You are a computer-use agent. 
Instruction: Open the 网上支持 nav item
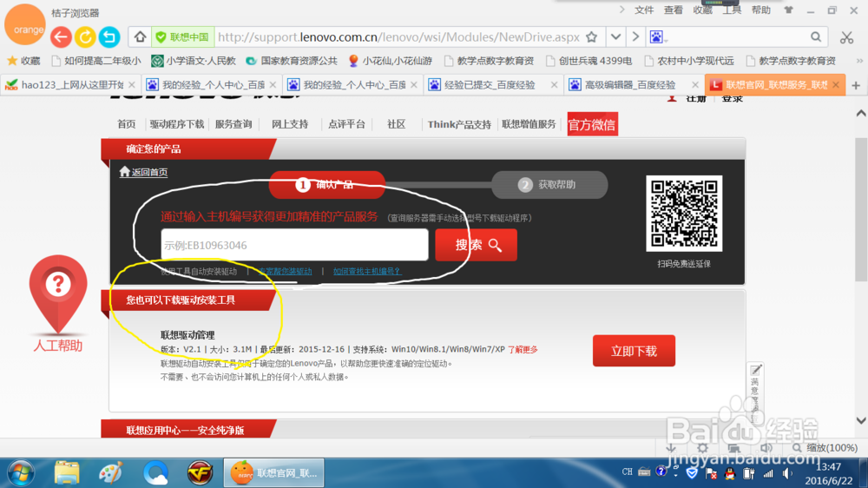click(290, 124)
